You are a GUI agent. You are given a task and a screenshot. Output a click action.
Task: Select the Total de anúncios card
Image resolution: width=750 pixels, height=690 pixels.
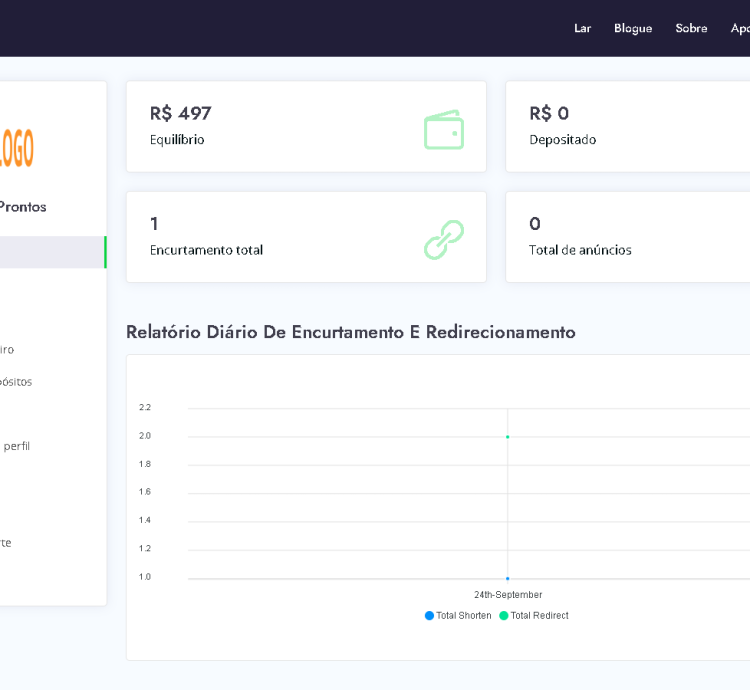(628, 237)
